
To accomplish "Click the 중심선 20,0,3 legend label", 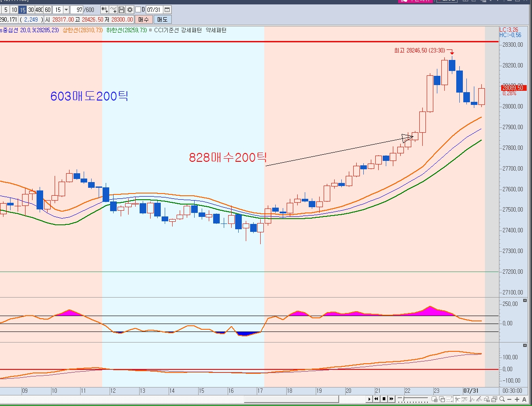I will pyautogui.click(x=29, y=30).
